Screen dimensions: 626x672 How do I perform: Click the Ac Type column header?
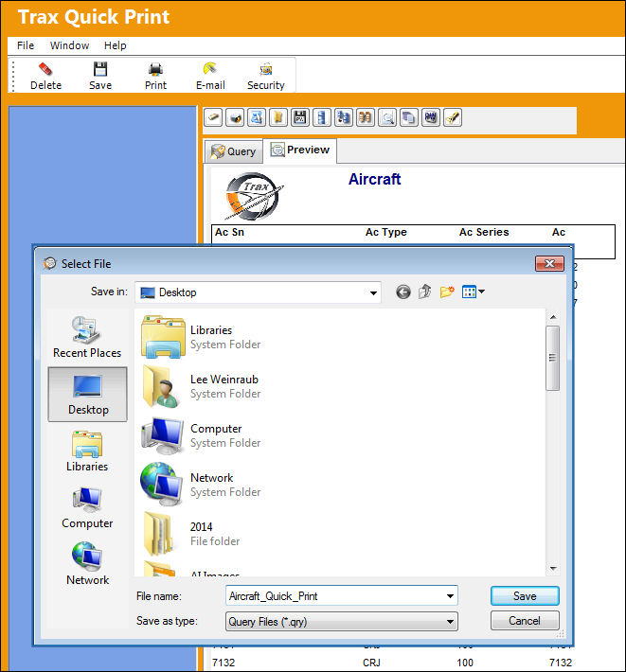[385, 232]
